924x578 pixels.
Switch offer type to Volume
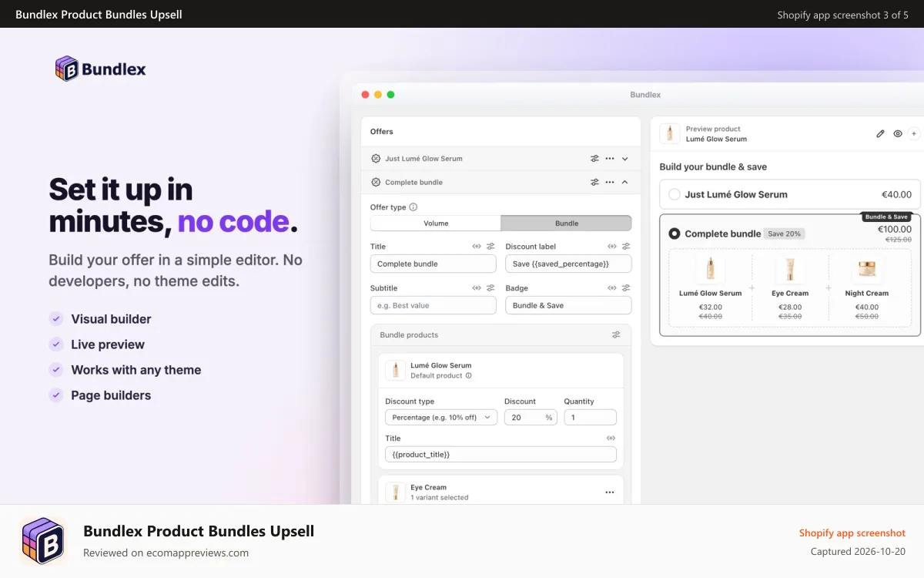[x=436, y=223]
